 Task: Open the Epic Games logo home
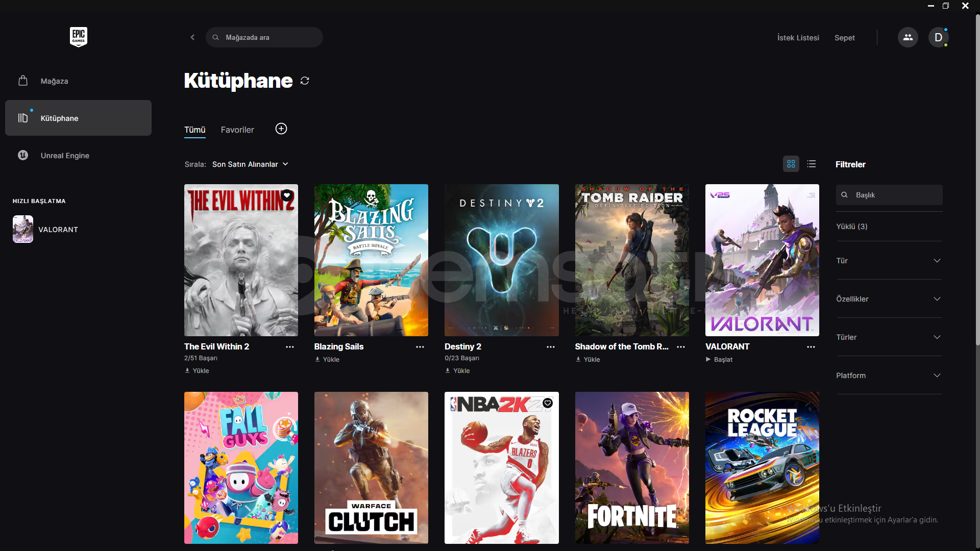point(79,37)
